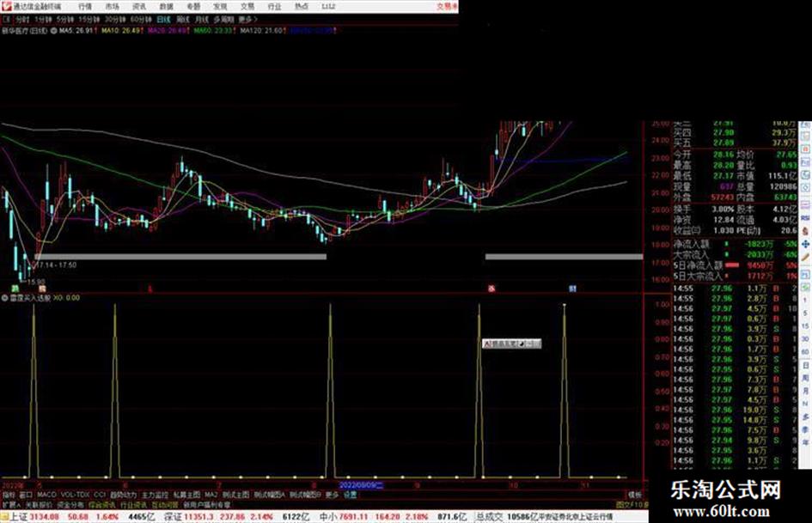
Task: Select the 主力监控 indicator tab
Action: pos(156,496)
